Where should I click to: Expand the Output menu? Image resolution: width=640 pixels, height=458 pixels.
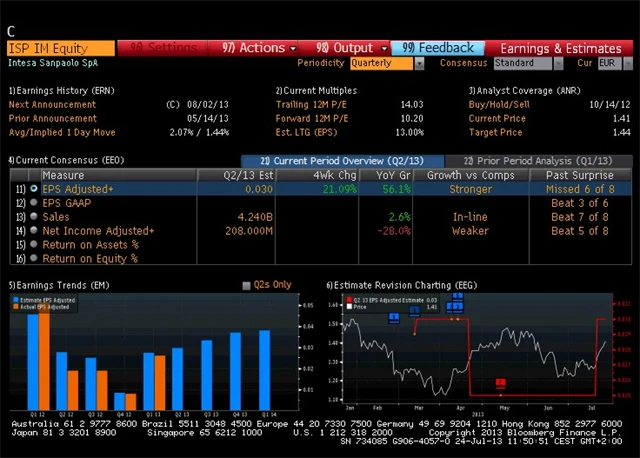[350, 47]
